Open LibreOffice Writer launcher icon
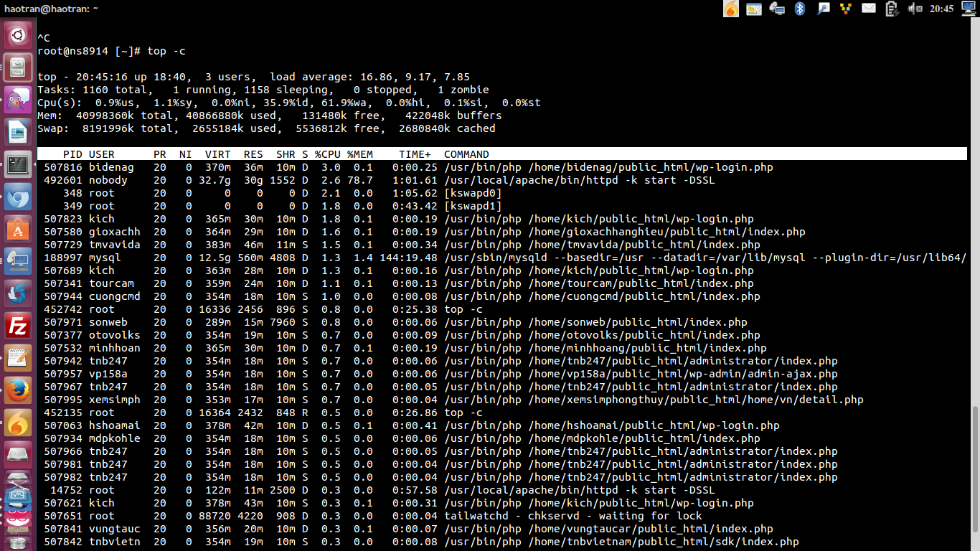Image resolution: width=980 pixels, height=551 pixels. click(18, 132)
